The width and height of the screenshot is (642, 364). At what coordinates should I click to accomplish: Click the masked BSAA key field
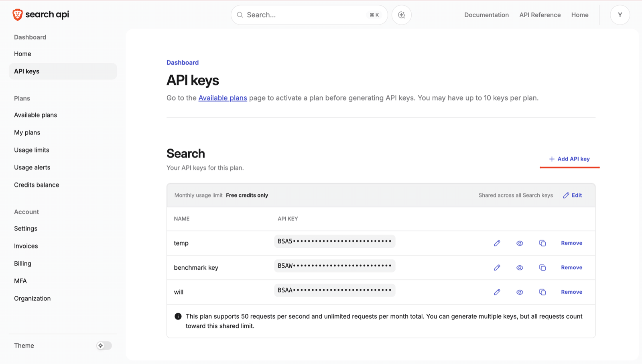pos(335,291)
